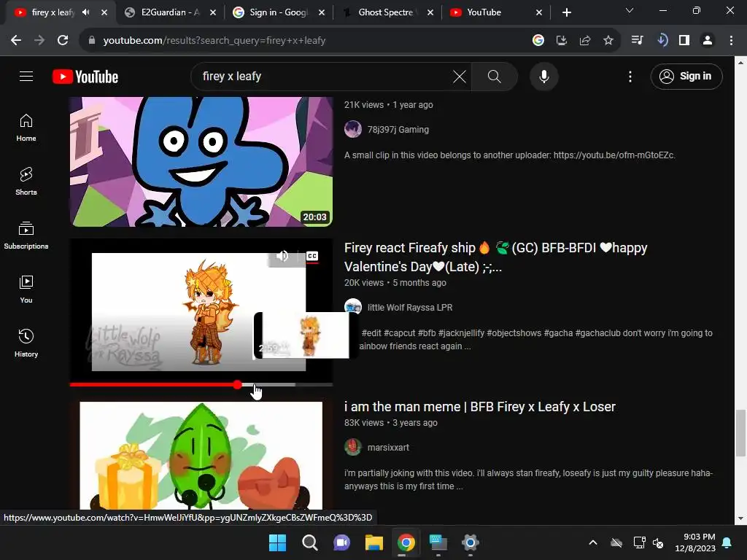Screen dimensions: 747x560
Task: Open a new tab with the plus button
Action: pyautogui.click(x=566, y=12)
